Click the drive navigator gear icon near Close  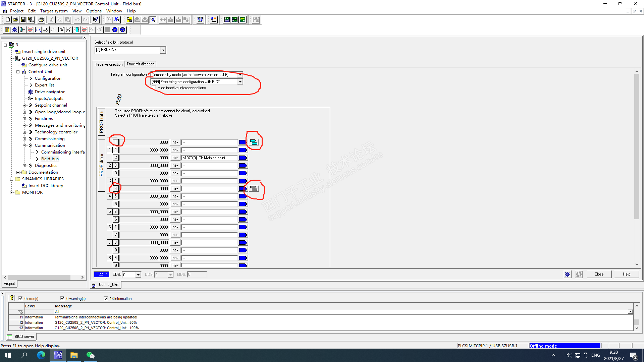[x=567, y=274]
